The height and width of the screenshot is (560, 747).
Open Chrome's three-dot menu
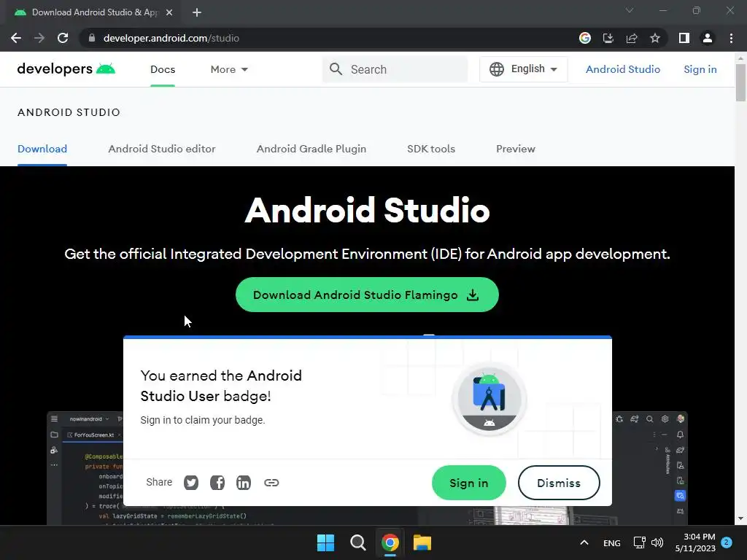731,38
